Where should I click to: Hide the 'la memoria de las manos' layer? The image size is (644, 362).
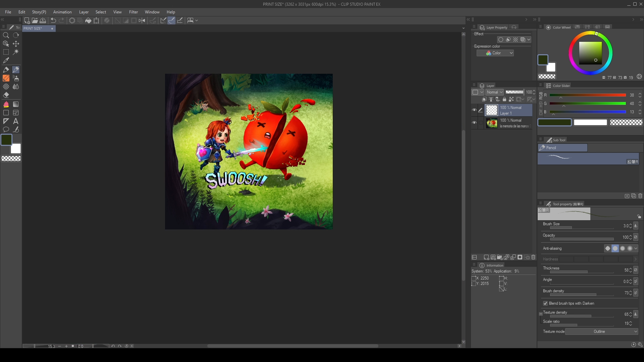474,123
